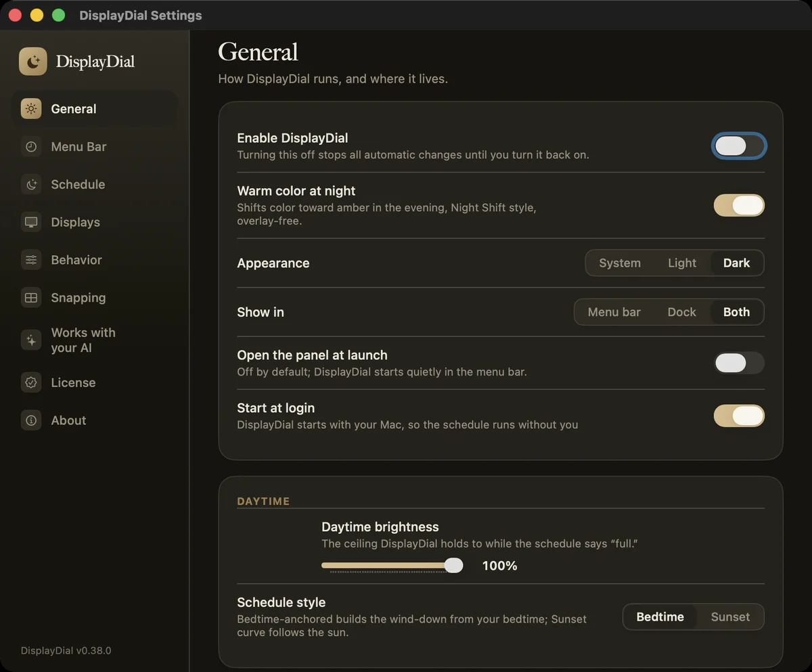Click the General page heading
The width and height of the screenshot is (812, 672).
click(x=258, y=52)
